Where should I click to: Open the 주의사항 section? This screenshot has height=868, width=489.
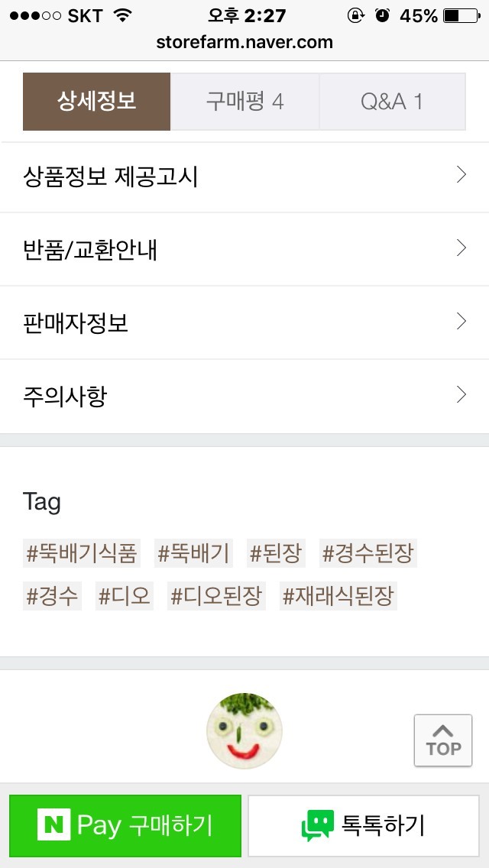(244, 394)
